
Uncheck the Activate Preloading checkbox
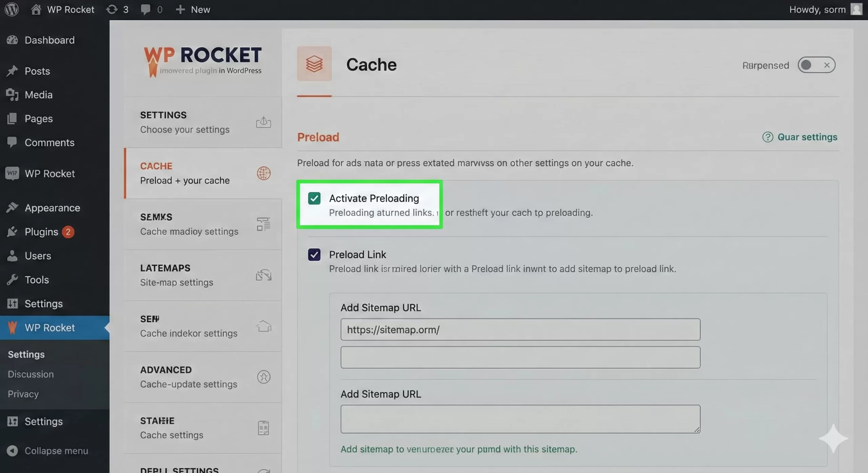314,198
